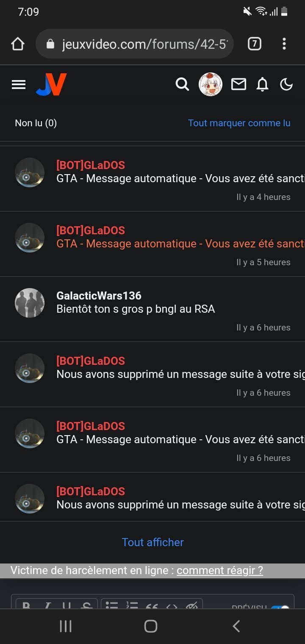Click the jeuxvideo.com address bar
The image size is (305, 644).
click(135, 44)
